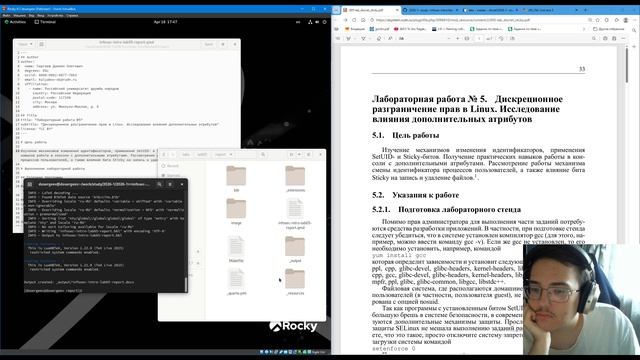Viewport: 640px width, 360px height.
Task: Click the new tab icon in terminal header
Action: click(30, 184)
